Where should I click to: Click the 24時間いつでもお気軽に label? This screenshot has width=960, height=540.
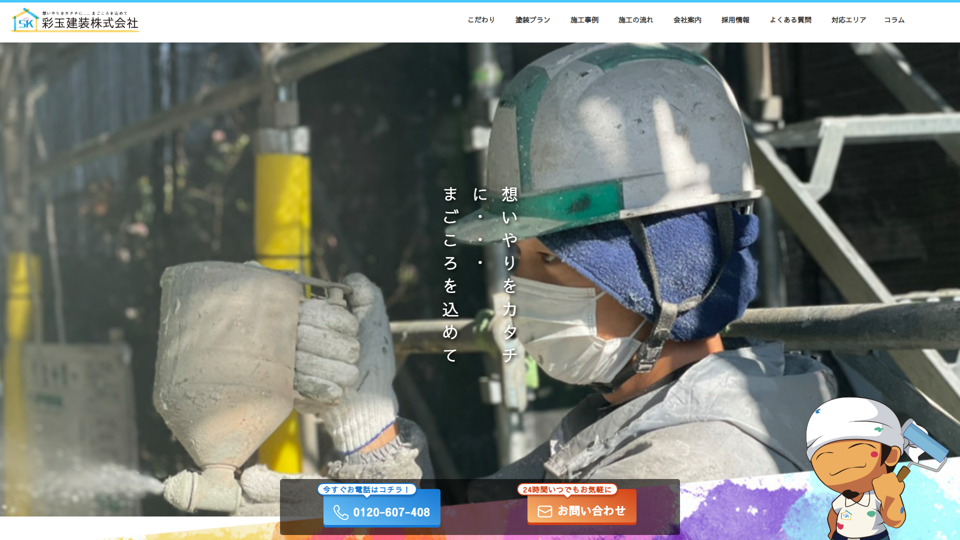567,489
